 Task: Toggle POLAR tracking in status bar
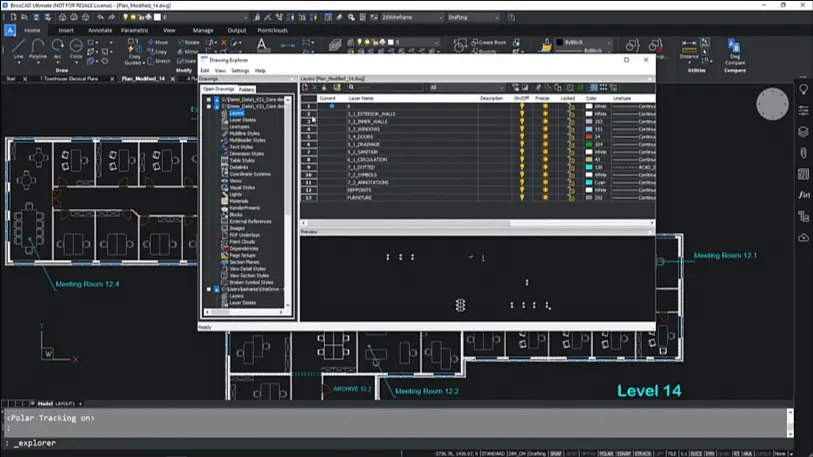tap(606, 453)
